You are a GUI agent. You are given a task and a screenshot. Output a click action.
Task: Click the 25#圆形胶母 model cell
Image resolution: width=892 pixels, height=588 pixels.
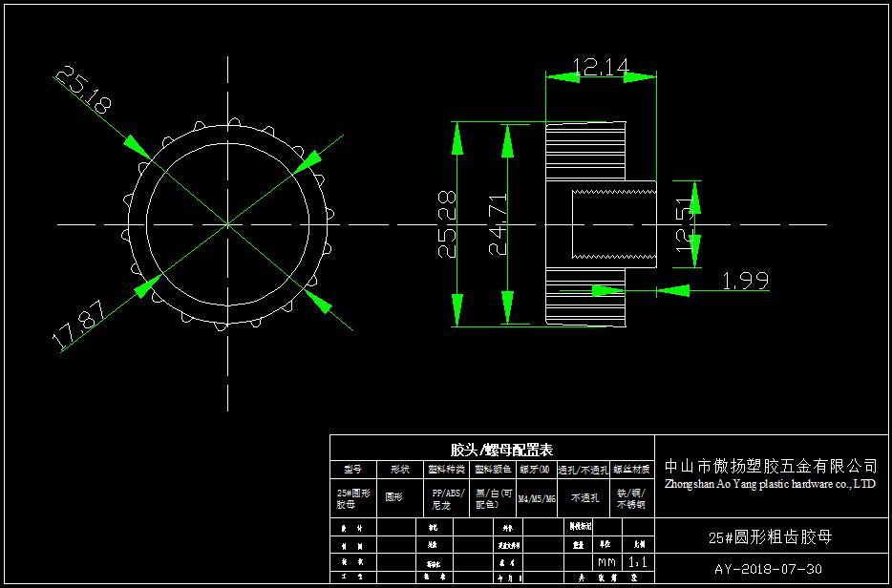tap(353, 498)
